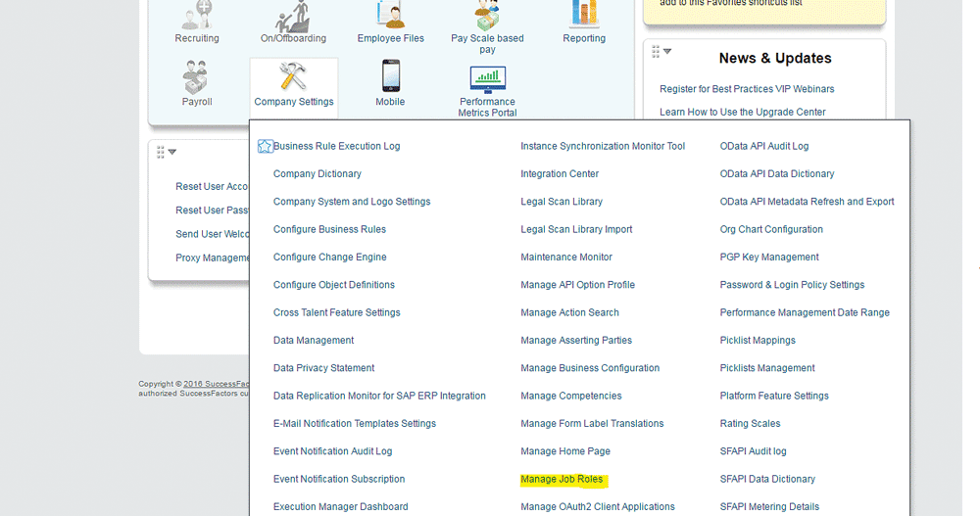Select the Pay Scale based pay icon

click(x=487, y=15)
